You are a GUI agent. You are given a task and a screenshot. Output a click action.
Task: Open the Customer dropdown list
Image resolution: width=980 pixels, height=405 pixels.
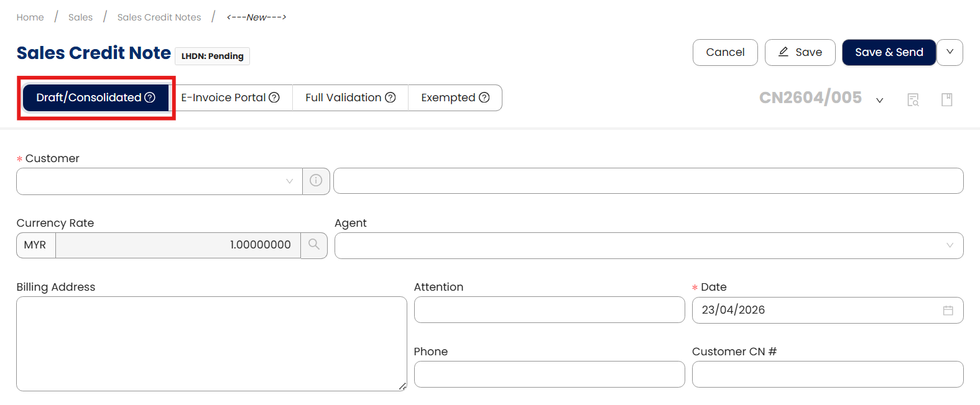(159, 181)
